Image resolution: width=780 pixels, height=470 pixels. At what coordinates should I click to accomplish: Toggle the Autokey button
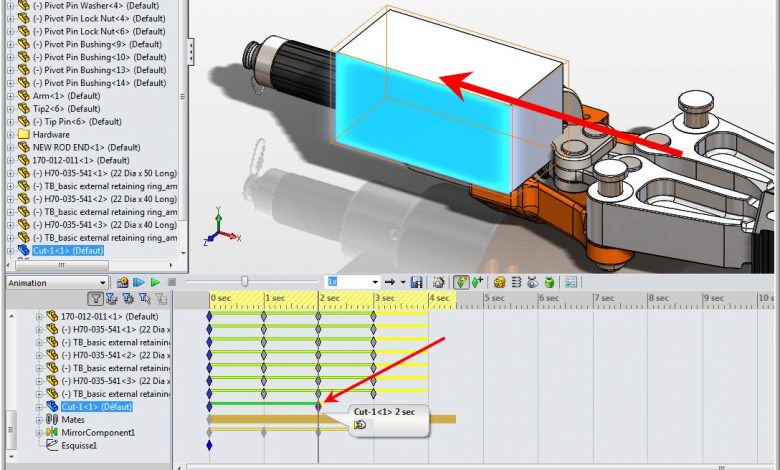[x=461, y=283]
